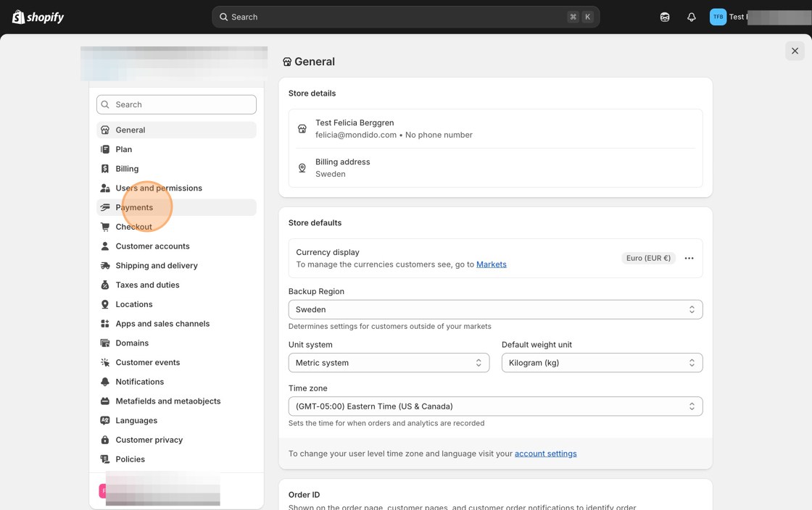Open the Sidekick assistant icon in top bar
The image size is (812, 510).
point(665,17)
